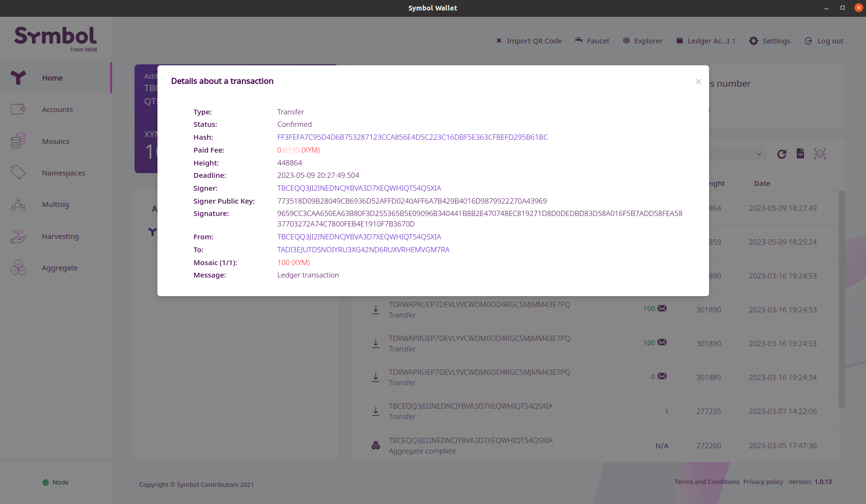Image resolution: width=866 pixels, height=504 pixels.
Task: Click the Multisig icon
Action: tap(18, 204)
